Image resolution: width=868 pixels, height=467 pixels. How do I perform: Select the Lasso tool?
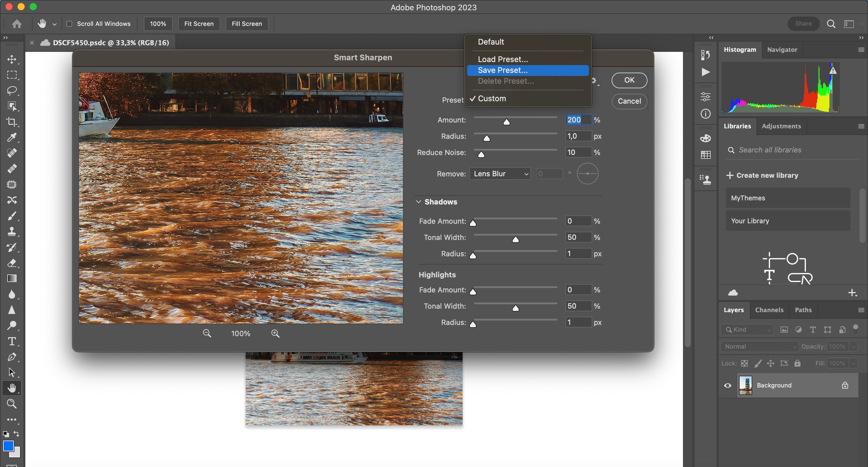point(12,90)
